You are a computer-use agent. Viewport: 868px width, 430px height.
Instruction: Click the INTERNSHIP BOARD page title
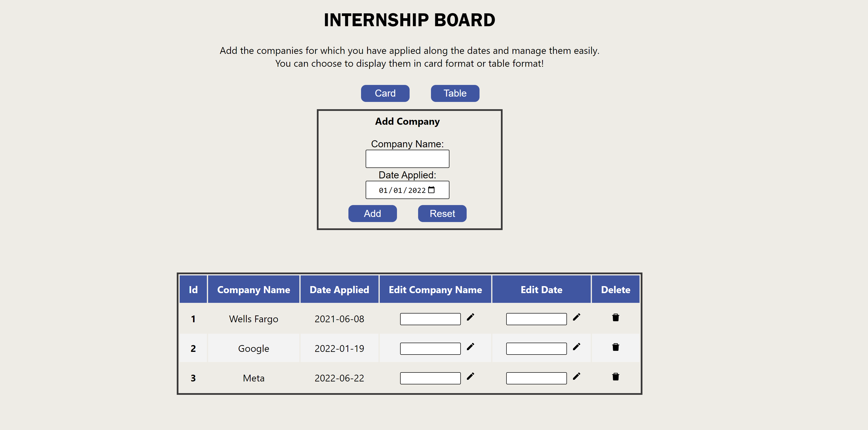(x=409, y=20)
